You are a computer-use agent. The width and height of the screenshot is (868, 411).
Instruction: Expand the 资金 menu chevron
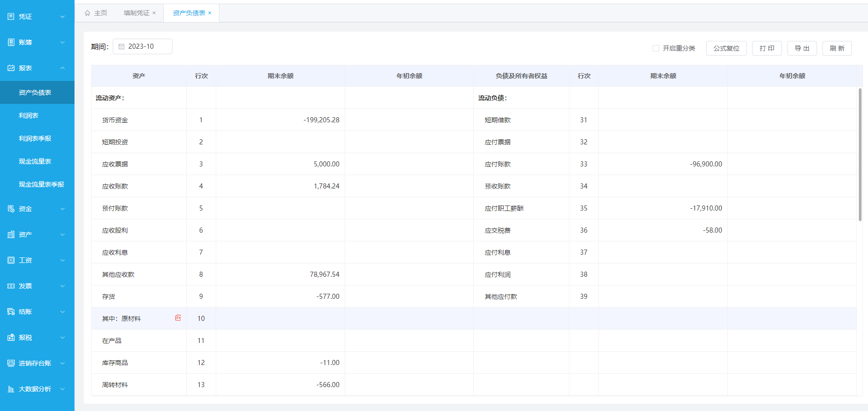click(63, 209)
